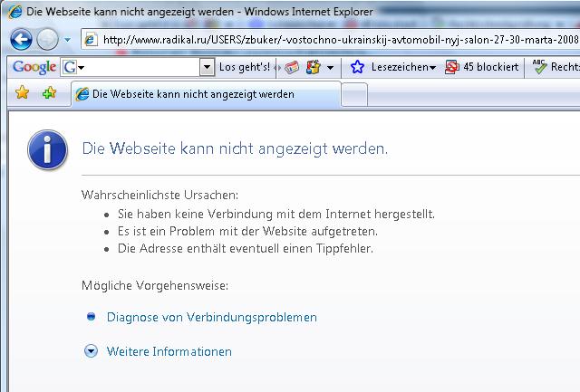
Task: Click the browser Back arrow button
Action: pyautogui.click(x=22, y=39)
